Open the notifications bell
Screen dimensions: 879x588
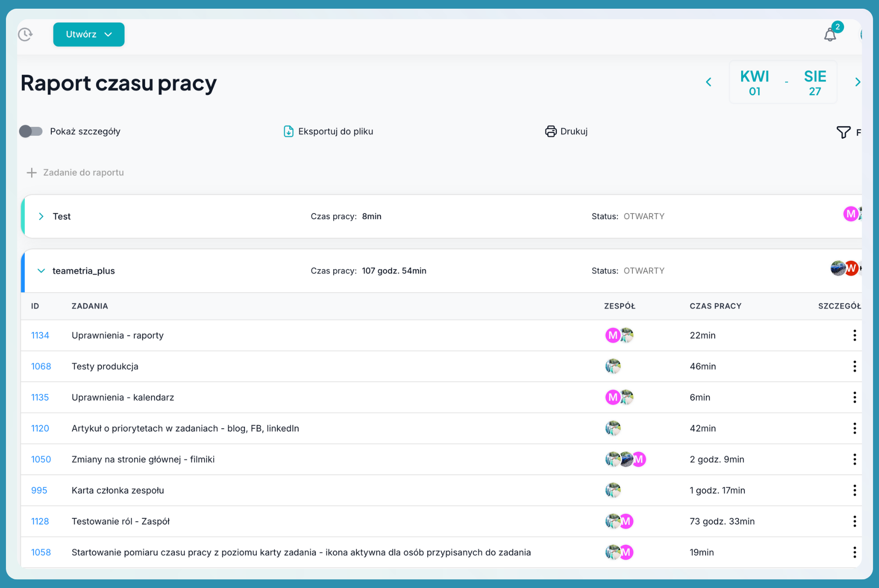830,35
